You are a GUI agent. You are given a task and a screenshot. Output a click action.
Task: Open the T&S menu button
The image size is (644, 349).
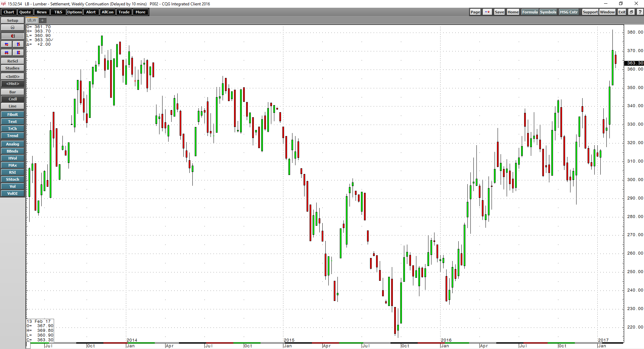click(58, 12)
